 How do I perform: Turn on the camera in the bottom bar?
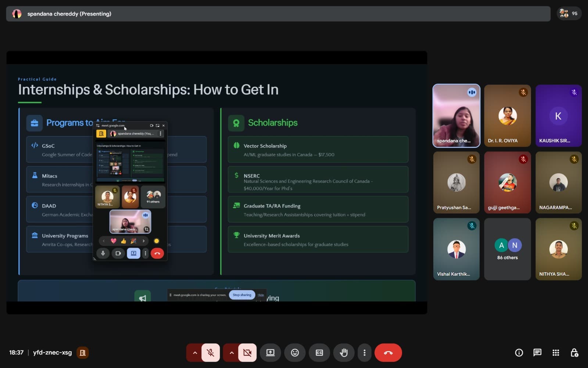(x=247, y=353)
